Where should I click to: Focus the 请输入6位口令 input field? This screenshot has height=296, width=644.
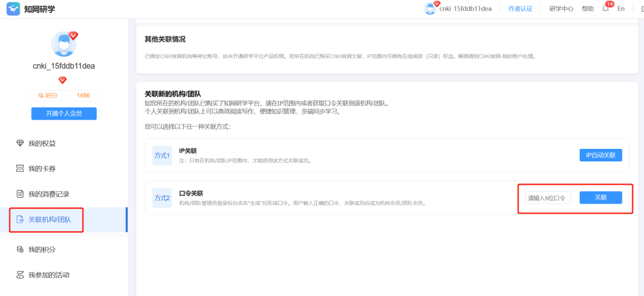[x=547, y=198]
